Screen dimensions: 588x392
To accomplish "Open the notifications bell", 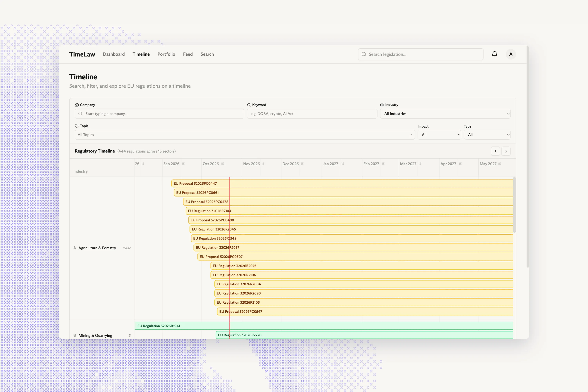I will [494, 54].
